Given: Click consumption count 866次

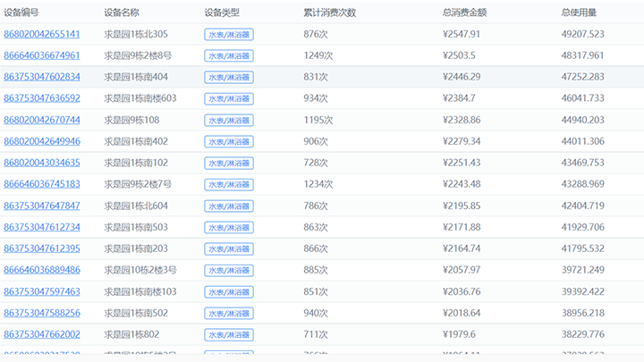Looking at the screenshot, I should [316, 248].
